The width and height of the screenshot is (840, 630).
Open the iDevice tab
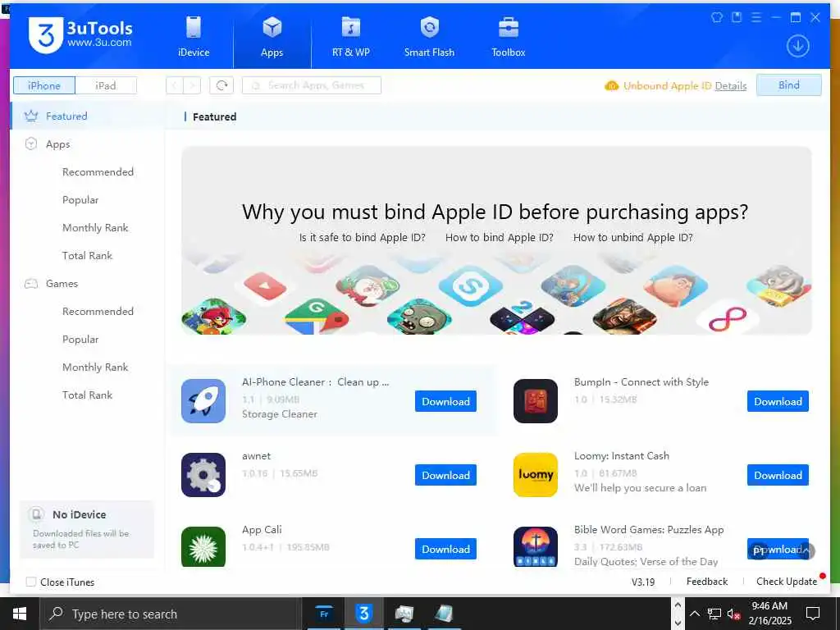coord(194,36)
